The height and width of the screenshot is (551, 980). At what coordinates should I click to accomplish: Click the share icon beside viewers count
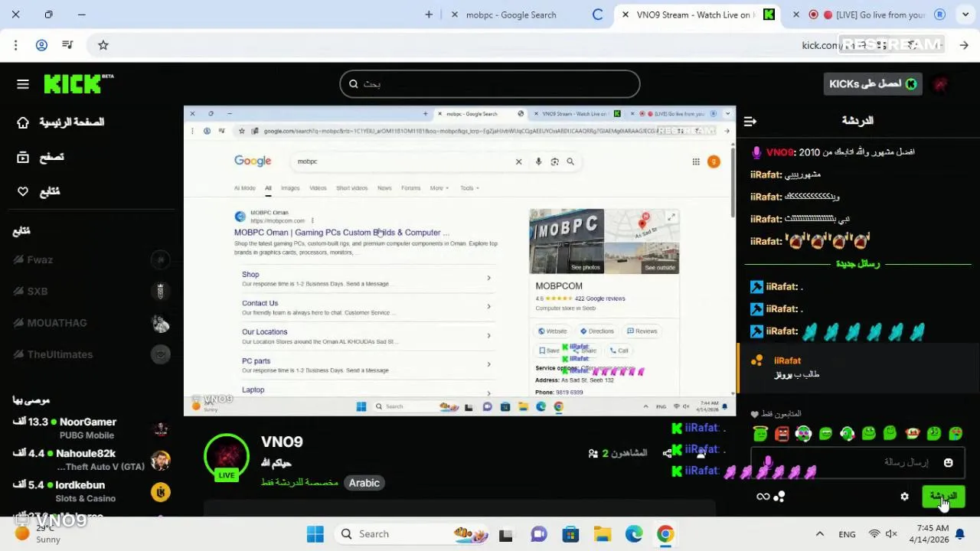667,453
